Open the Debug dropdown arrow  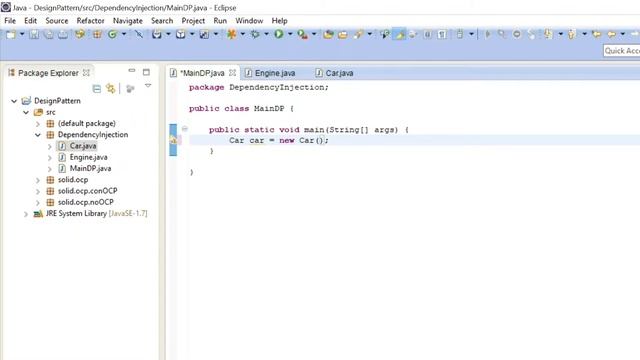pyautogui.click(x=266, y=34)
